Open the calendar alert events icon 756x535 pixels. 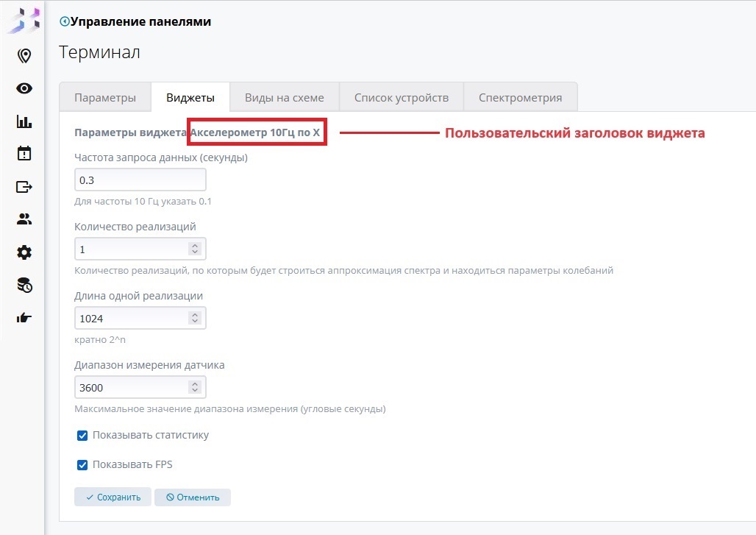coord(24,154)
